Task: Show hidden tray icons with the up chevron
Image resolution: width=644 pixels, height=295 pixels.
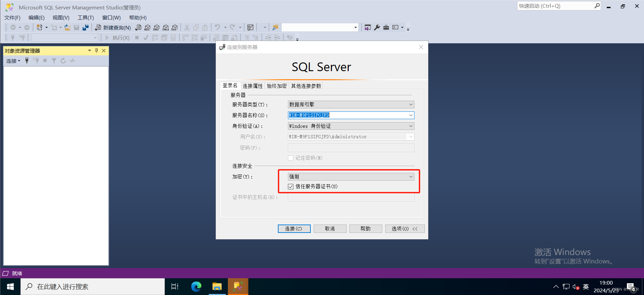Action: (556, 287)
